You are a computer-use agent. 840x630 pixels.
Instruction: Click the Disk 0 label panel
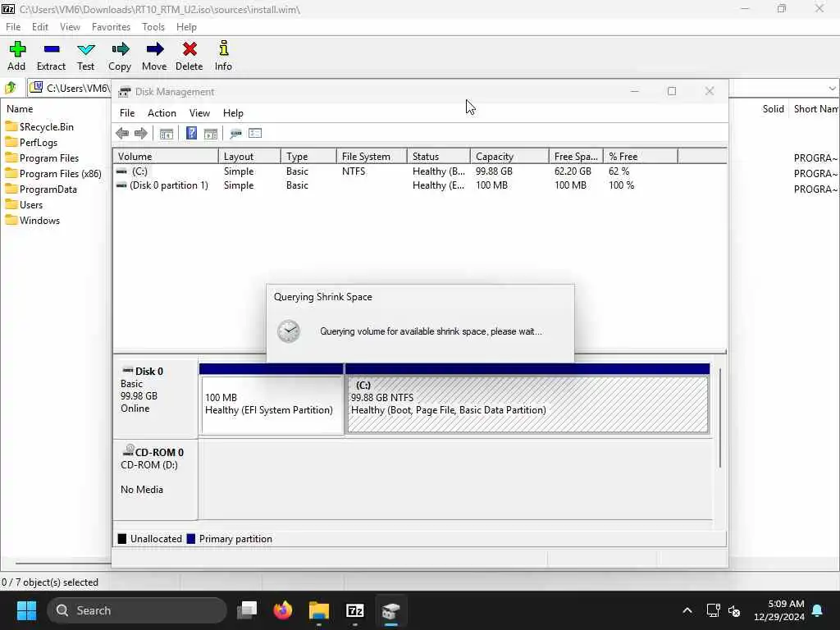[x=155, y=398]
